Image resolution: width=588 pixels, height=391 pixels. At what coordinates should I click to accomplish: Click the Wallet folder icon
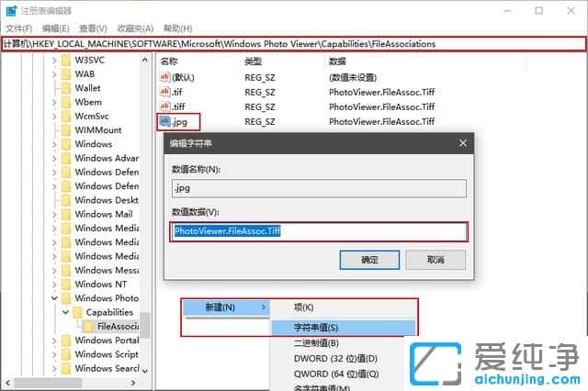(66, 88)
